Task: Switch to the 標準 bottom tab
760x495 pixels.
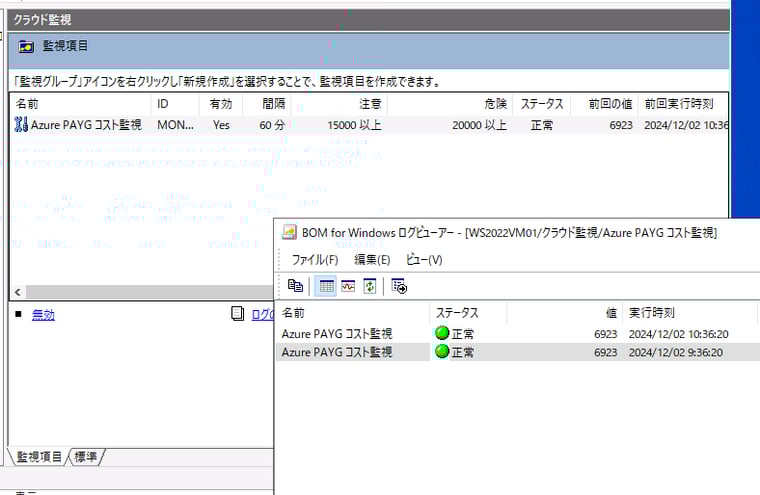Action: pyautogui.click(x=85, y=457)
